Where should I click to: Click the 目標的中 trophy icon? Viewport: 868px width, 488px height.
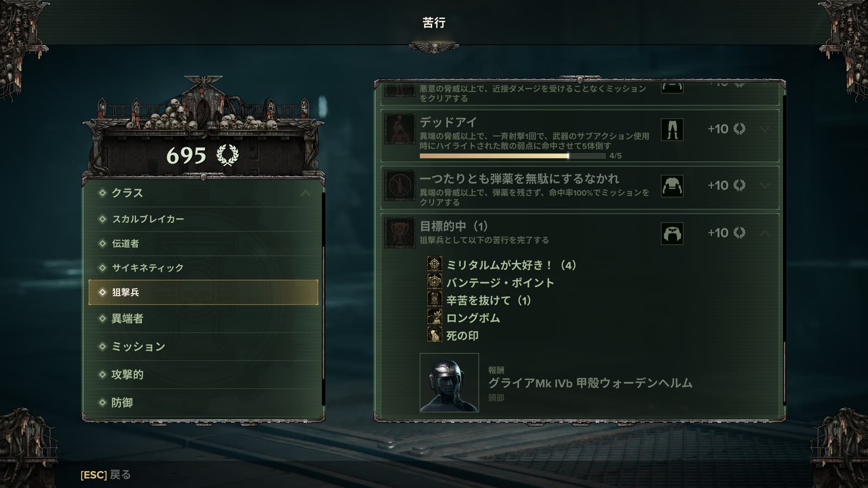point(400,233)
